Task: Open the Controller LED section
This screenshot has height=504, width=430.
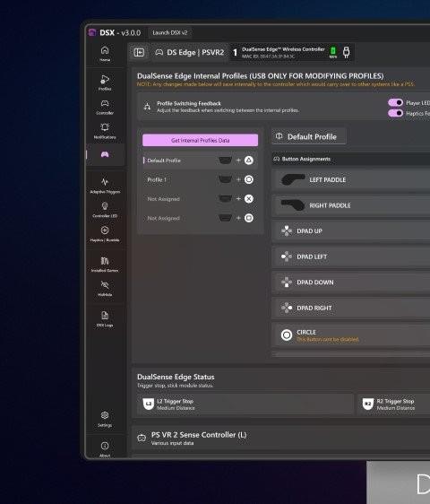Action: 105,210
